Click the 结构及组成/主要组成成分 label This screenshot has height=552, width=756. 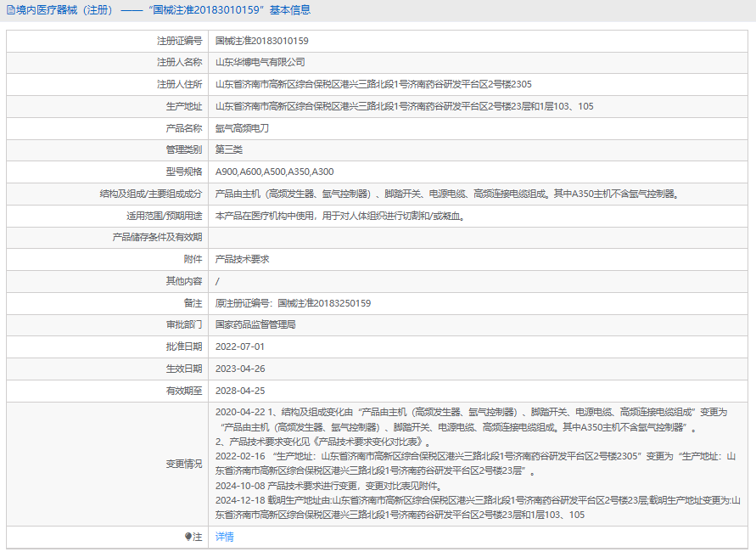click(x=151, y=194)
